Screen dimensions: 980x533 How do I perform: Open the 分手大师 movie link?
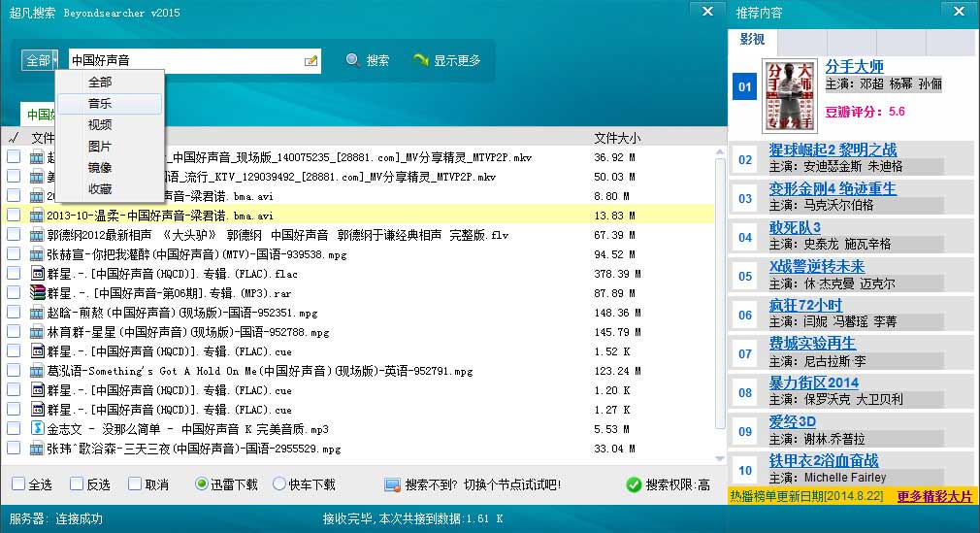854,66
